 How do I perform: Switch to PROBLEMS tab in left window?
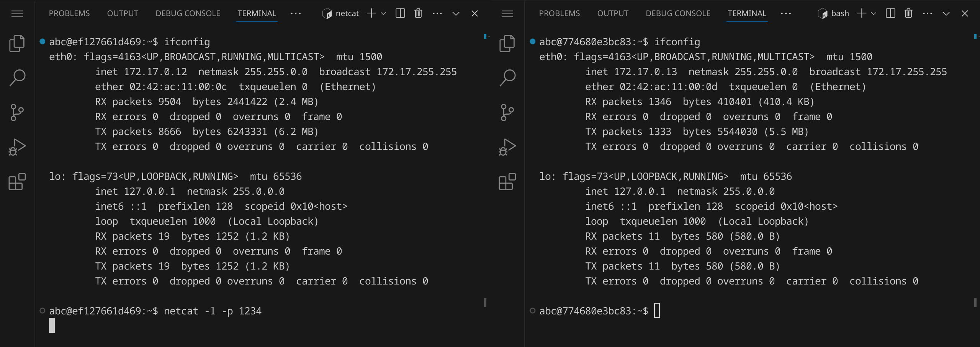pos(69,13)
